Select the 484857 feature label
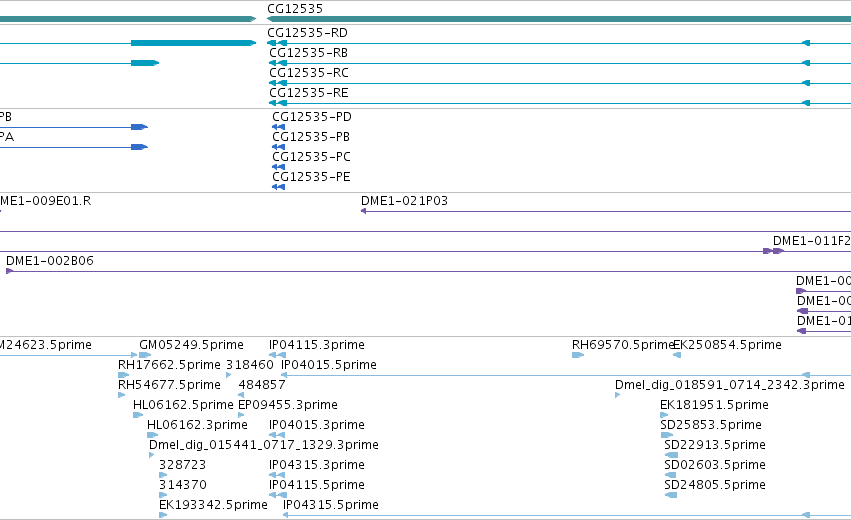The image size is (851, 520). (262, 385)
